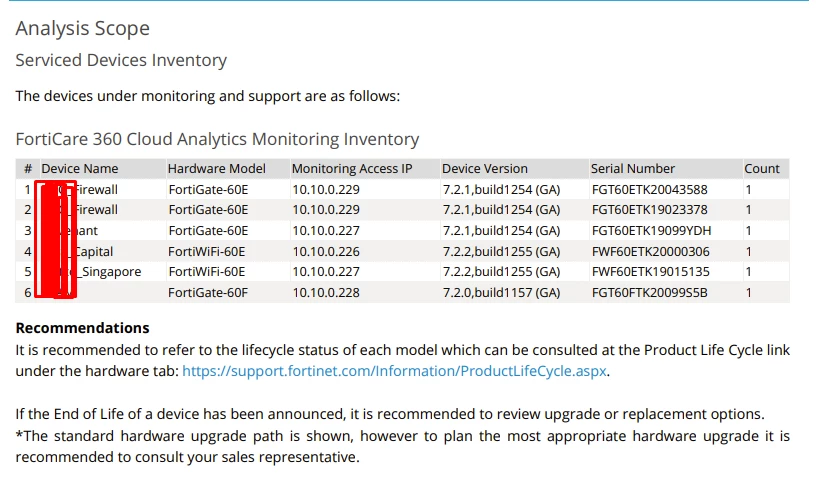Select serial number FGT60ETK19023378
This screenshot has width=819, height=486.
pos(649,210)
